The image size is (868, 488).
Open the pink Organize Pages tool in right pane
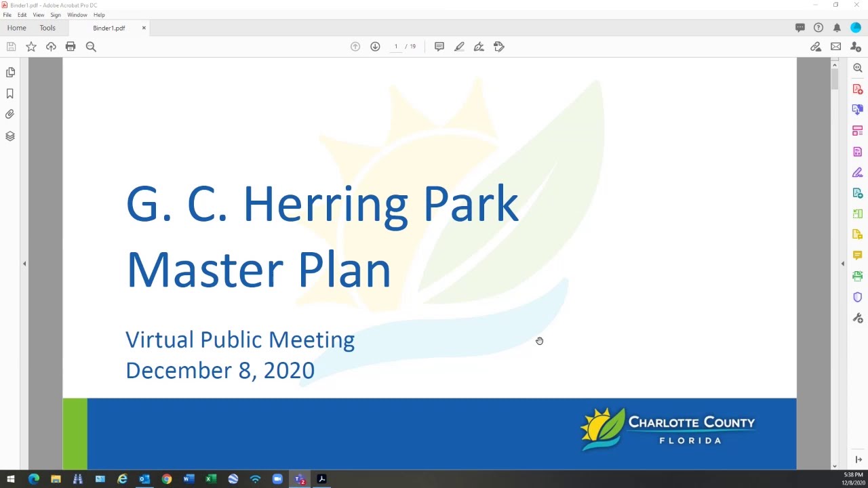pos(858,131)
